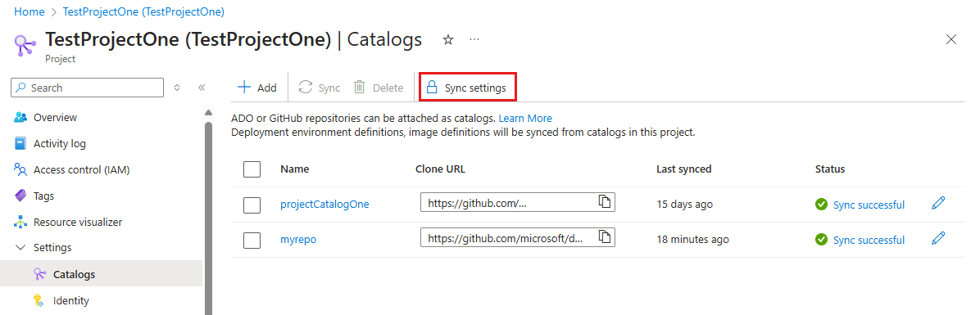This screenshot has height=315, width=980.
Task: Expand or collapse all sidebar menu groups
Action: [x=177, y=88]
